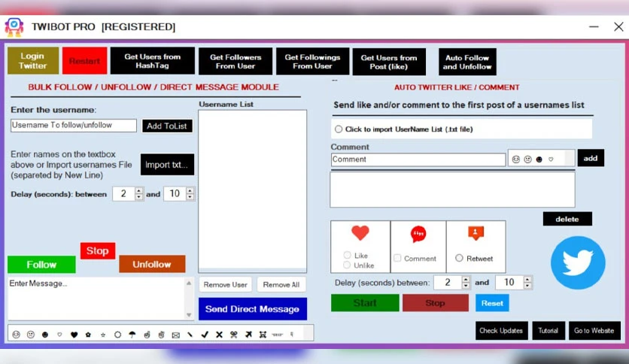Screen dimensions: 629x364
Task: Insert the heart emoji in comment bar
Action: click(552, 159)
